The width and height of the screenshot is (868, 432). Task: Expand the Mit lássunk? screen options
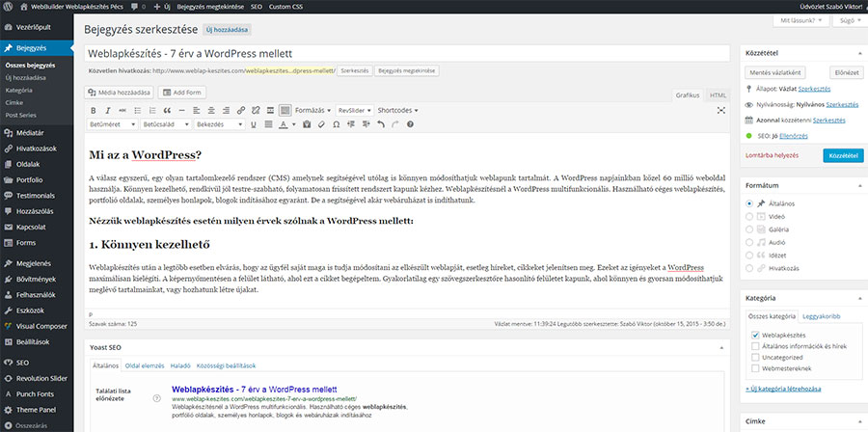[x=801, y=20]
